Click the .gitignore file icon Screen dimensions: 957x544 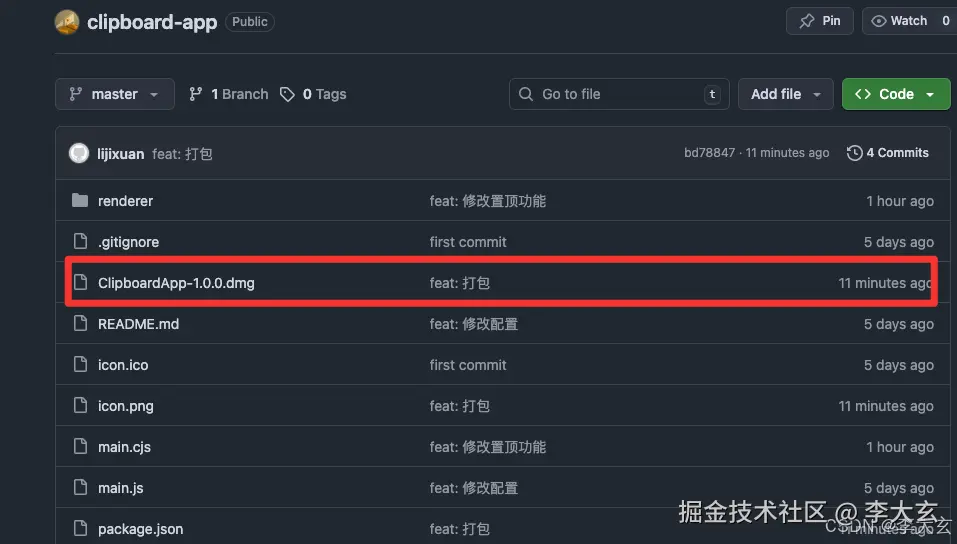80,242
